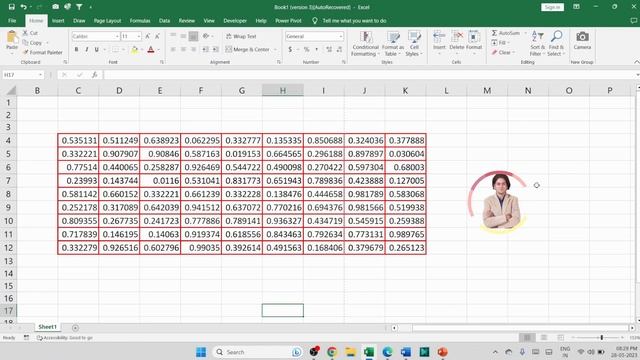Click Undo in Quick Access Toolbar

point(23,7)
